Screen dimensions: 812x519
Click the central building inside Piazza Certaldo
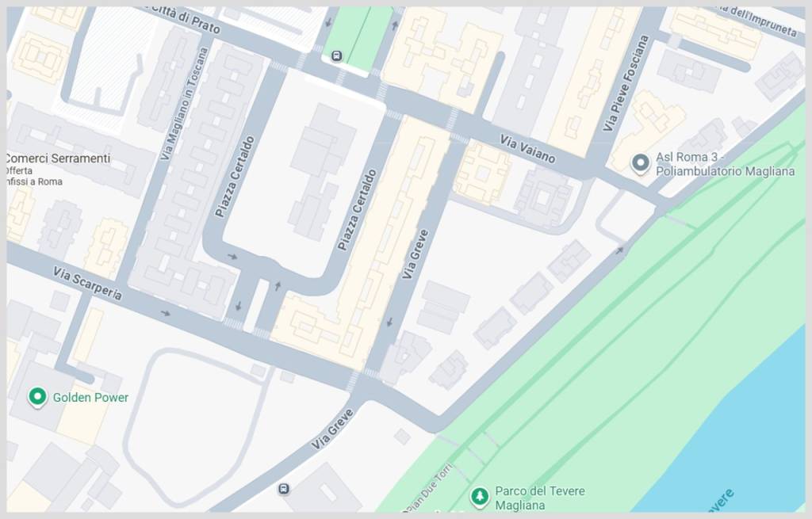pyautogui.click(x=322, y=171)
